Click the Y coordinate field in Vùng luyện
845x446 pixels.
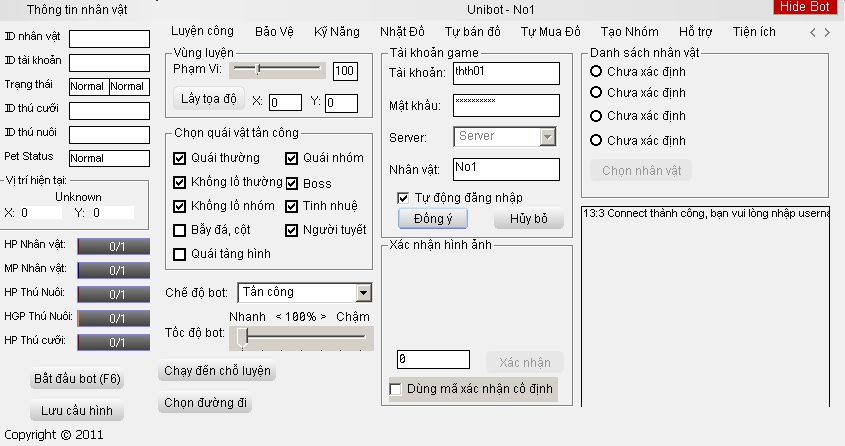point(341,103)
